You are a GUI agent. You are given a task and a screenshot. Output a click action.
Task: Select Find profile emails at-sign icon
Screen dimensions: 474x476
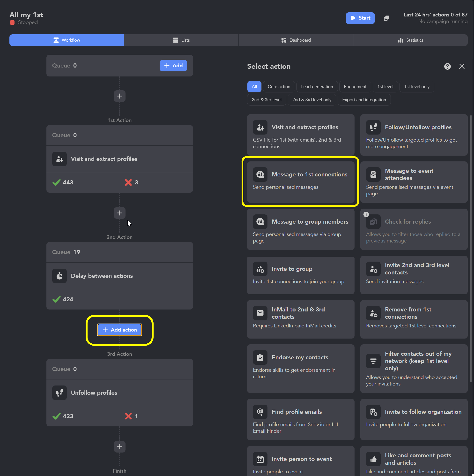pos(260,412)
